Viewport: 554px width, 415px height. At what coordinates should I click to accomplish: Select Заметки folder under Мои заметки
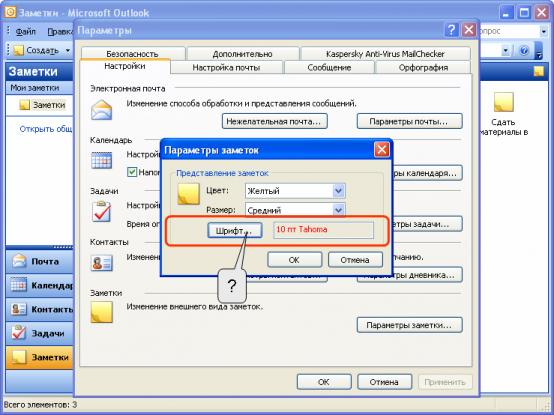(x=43, y=105)
